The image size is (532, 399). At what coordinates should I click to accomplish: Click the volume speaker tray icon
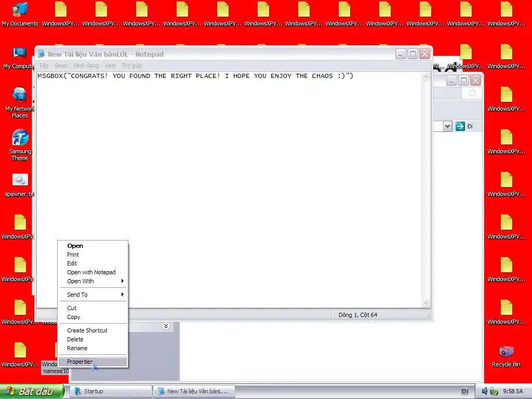click(x=485, y=391)
